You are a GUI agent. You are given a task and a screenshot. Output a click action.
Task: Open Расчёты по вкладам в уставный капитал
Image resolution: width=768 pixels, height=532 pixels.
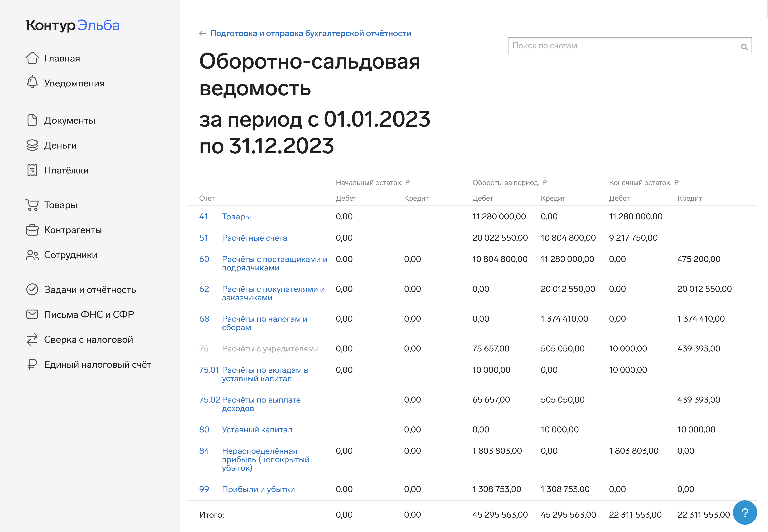tap(265, 374)
